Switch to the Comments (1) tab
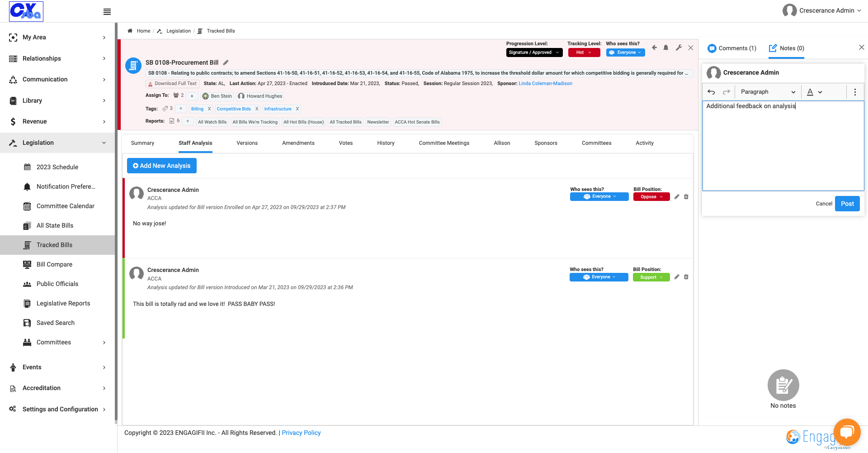 tap(732, 48)
